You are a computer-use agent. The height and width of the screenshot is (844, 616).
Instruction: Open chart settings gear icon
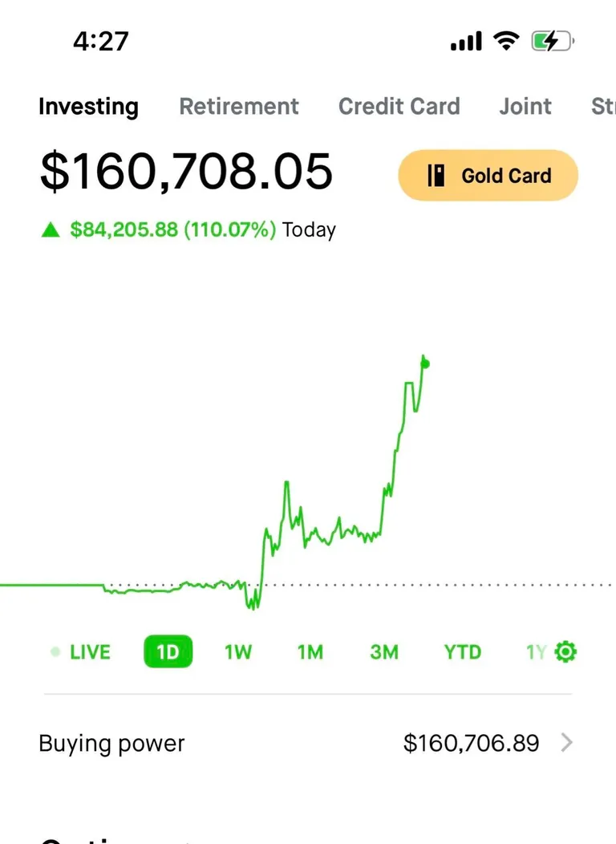tap(565, 651)
